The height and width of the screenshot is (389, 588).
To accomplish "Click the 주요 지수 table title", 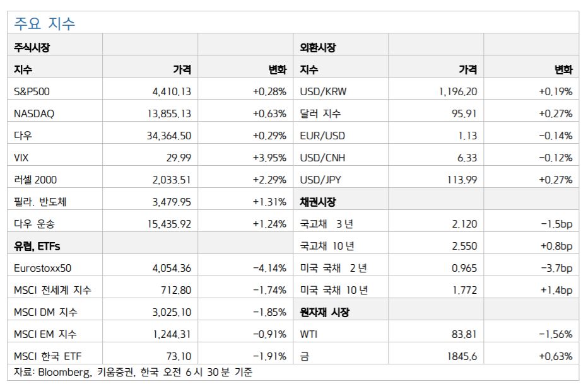I will pyautogui.click(x=44, y=24).
